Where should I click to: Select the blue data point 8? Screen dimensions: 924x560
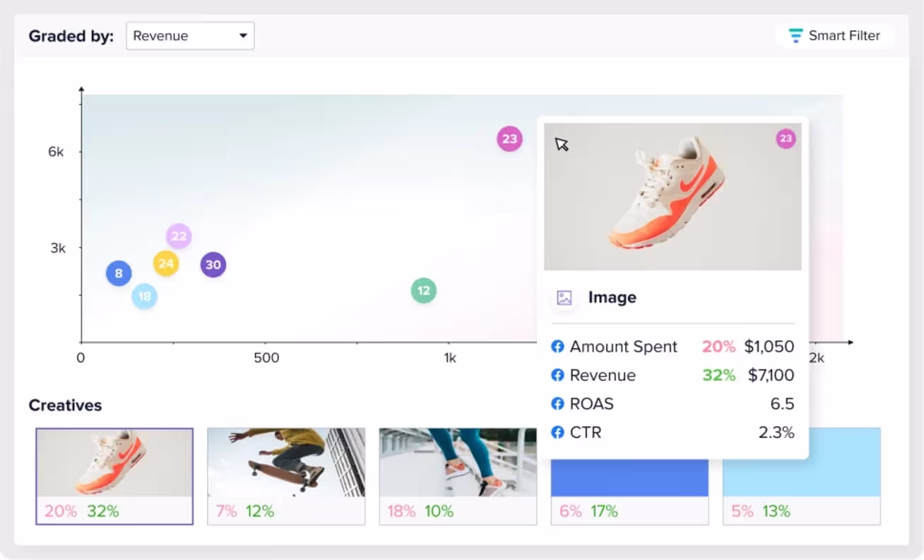119,273
